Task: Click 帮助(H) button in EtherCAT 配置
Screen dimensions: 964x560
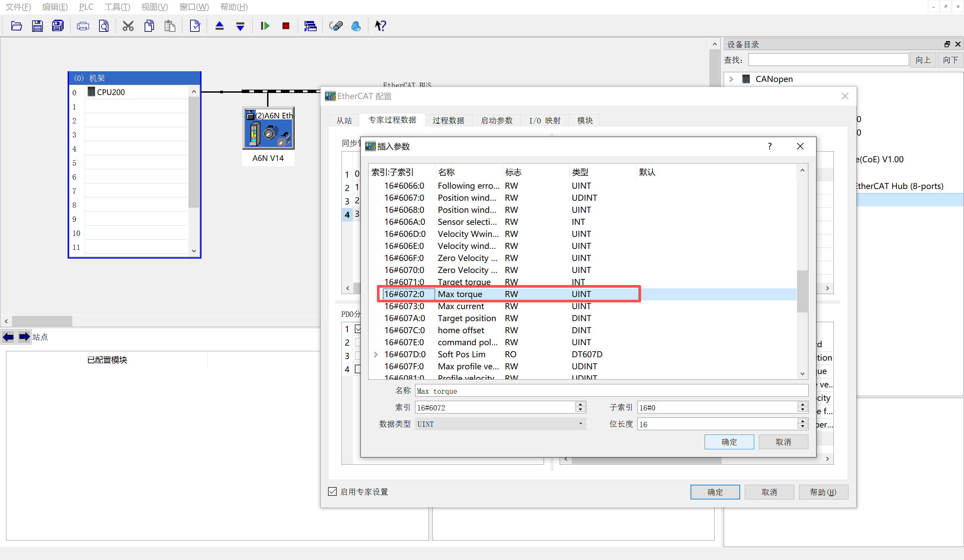Action: tap(823, 492)
